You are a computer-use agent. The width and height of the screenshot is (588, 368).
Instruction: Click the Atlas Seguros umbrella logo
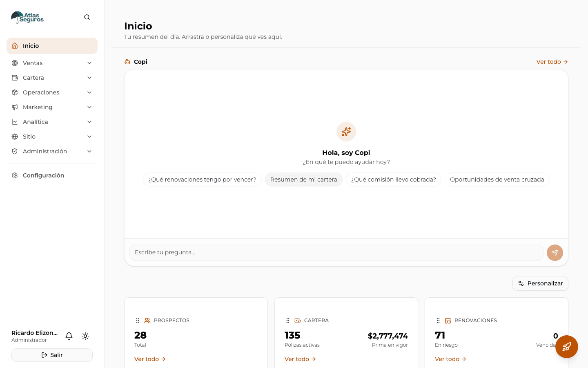coord(27,17)
